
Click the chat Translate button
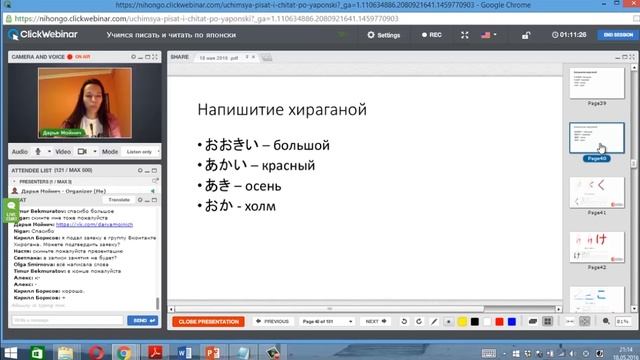click(119, 200)
